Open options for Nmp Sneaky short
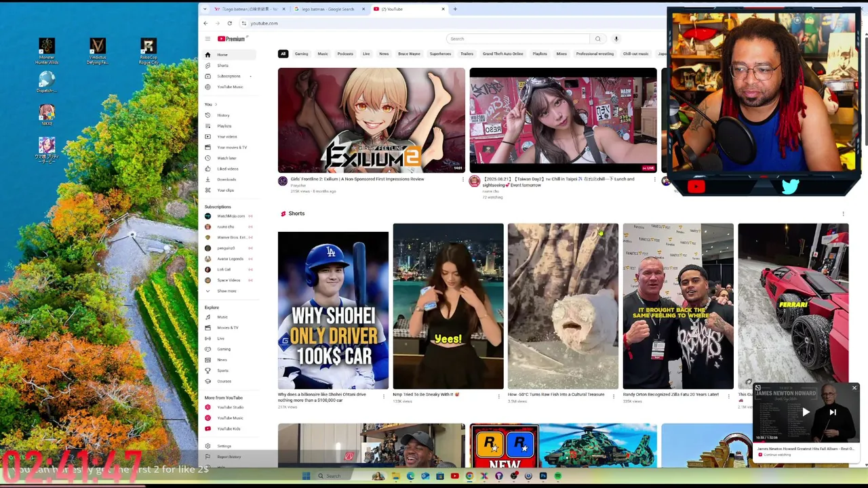 (499, 396)
